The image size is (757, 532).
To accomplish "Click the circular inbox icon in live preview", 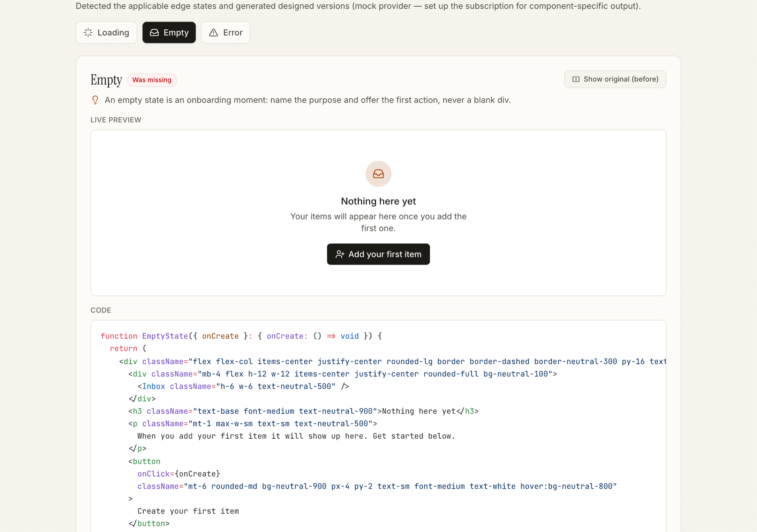I will 378,174.
